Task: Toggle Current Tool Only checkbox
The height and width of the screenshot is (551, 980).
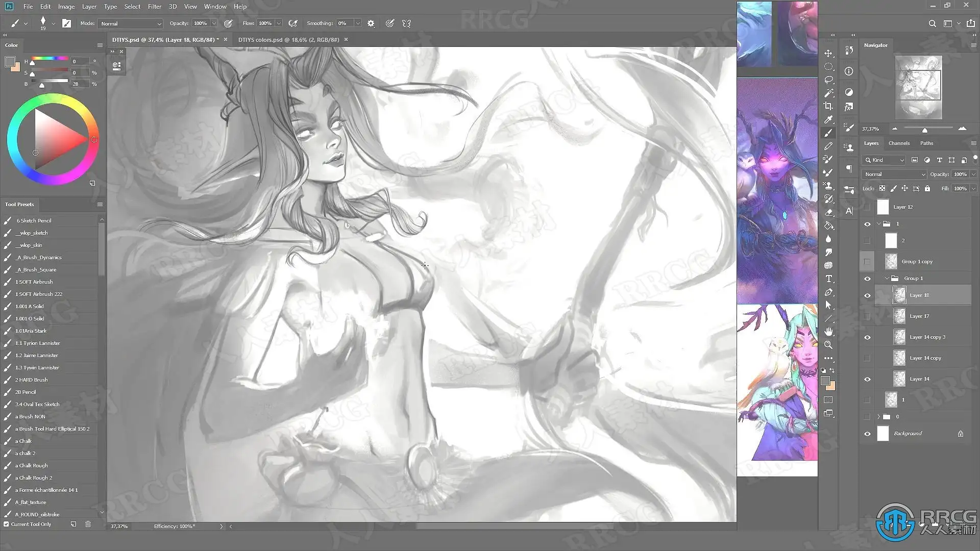Action: tap(6, 524)
